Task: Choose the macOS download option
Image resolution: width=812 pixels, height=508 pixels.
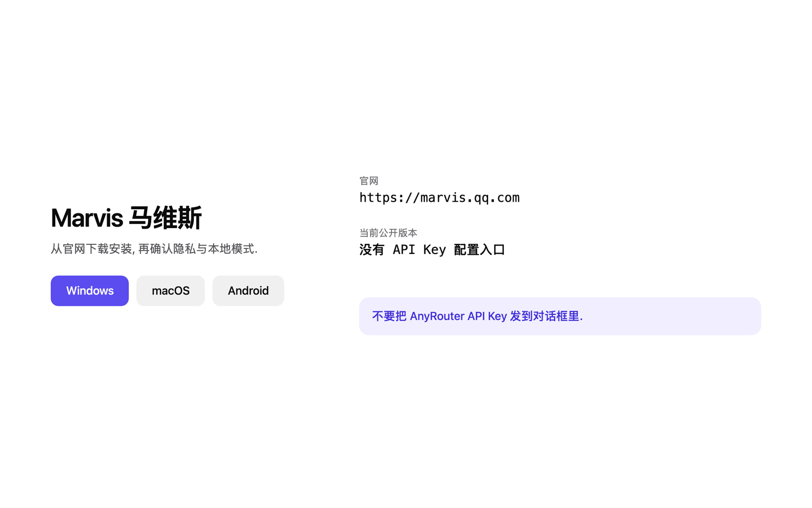Action: click(x=171, y=291)
